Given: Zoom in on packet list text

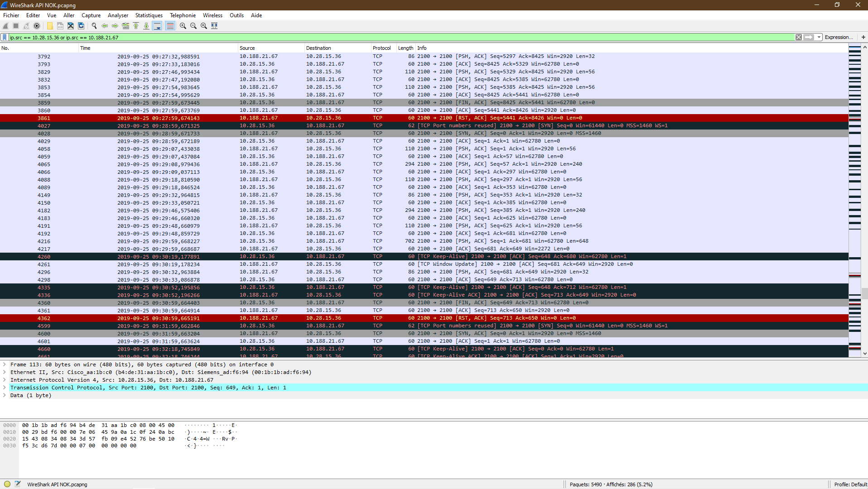Looking at the screenshot, I should tap(183, 26).
